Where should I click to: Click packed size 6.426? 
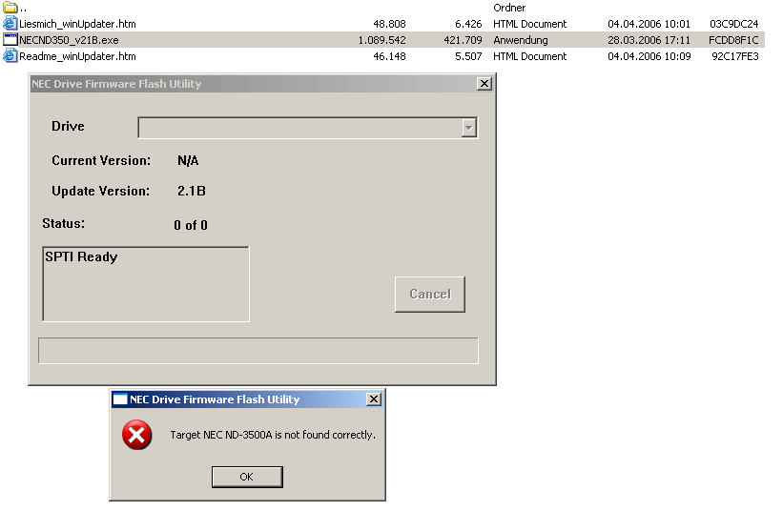(468, 24)
